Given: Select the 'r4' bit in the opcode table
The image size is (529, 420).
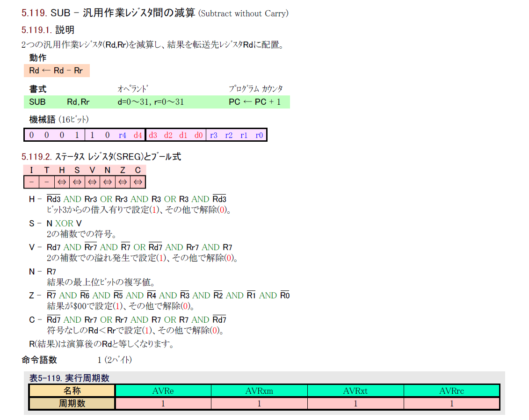Looking at the screenshot, I should pos(123,135).
